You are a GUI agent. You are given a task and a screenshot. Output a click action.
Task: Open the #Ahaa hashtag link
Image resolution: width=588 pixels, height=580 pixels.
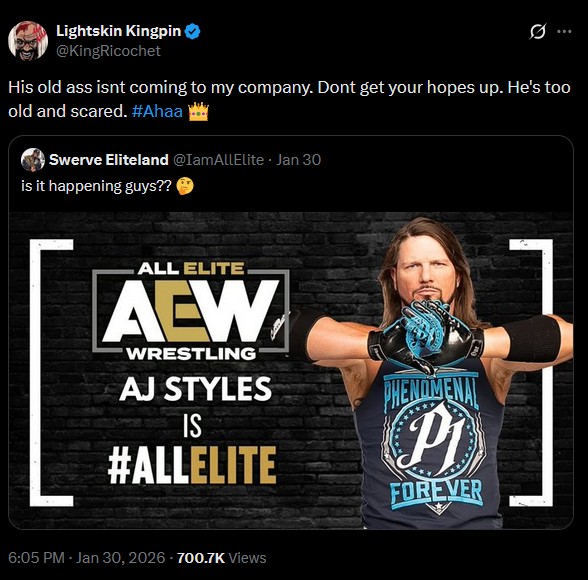click(x=157, y=111)
